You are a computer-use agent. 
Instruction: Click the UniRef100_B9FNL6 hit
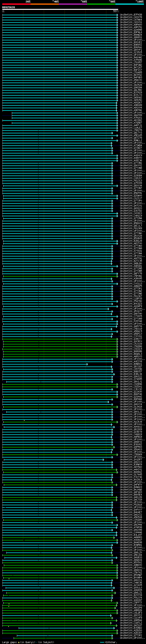[131, 32]
